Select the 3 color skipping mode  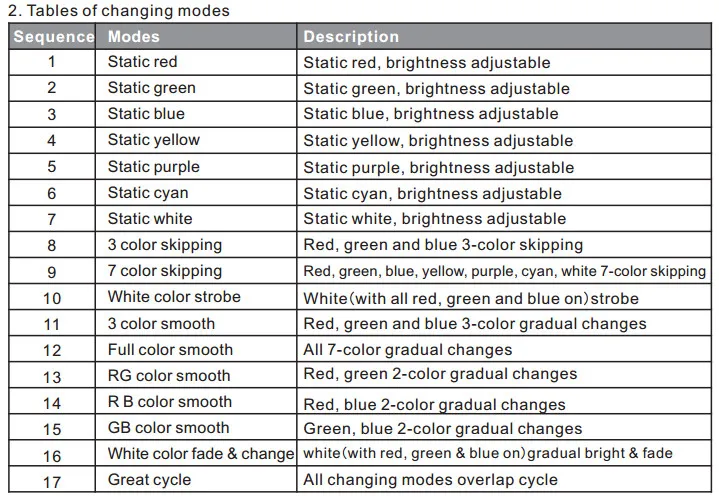pos(196,245)
